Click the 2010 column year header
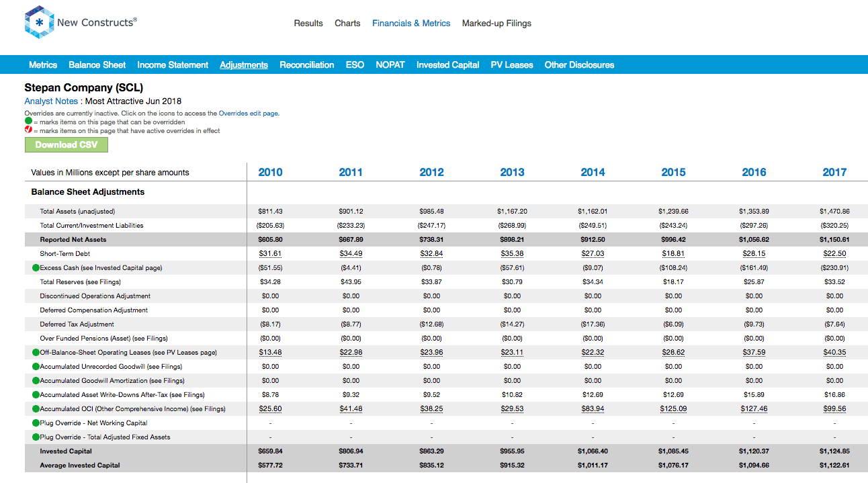 (270, 173)
